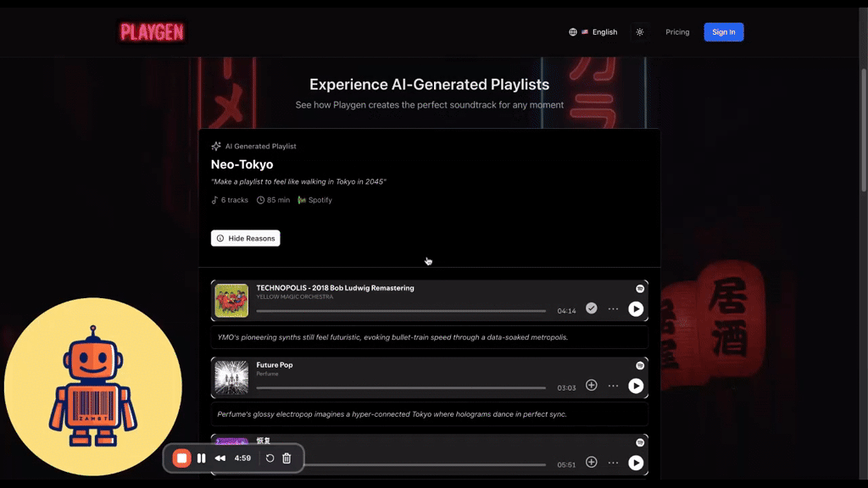Add Future Pop track with plus icon
This screenshot has height=488, width=868.
coord(591,385)
